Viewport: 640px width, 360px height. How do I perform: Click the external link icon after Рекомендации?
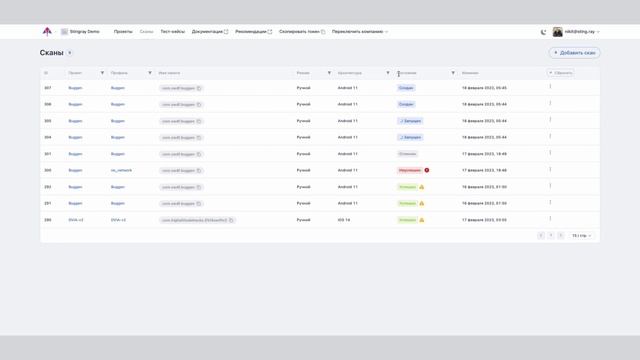pos(270,31)
